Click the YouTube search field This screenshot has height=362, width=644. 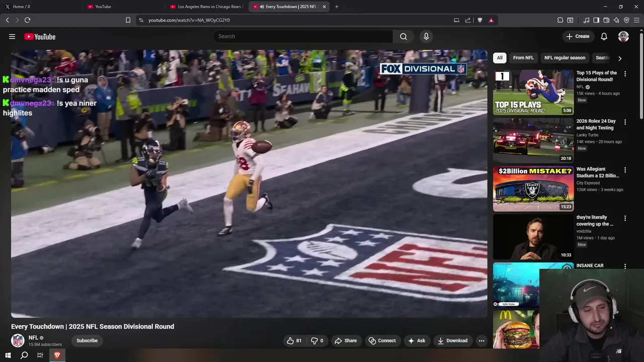point(303,36)
